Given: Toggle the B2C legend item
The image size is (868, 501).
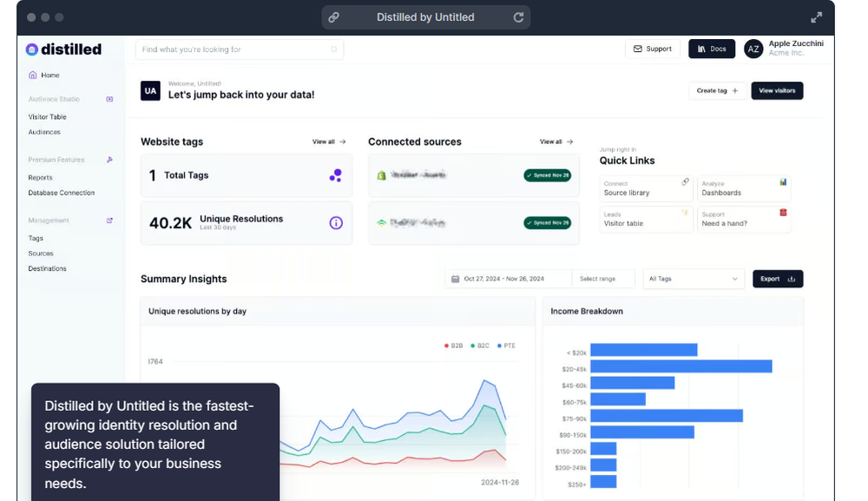Looking at the screenshot, I should point(480,346).
